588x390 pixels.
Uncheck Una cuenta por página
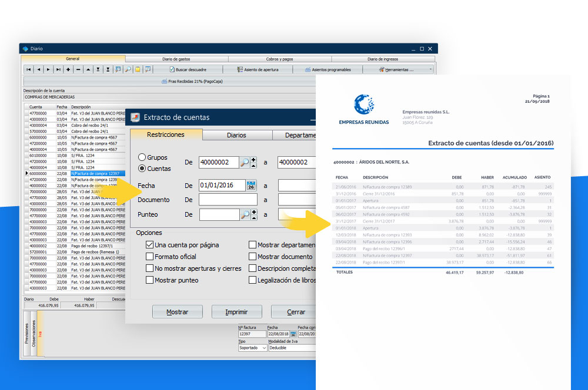[x=150, y=245]
